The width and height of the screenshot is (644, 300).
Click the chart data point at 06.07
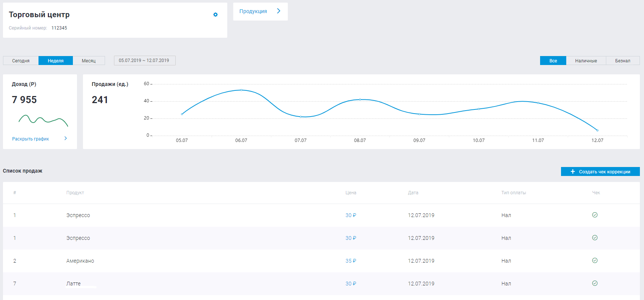pyautogui.click(x=241, y=90)
